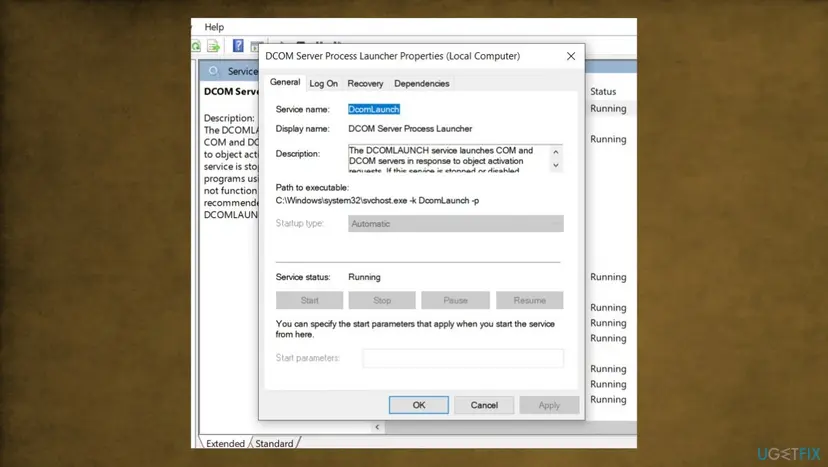Open the Recovery tab

coord(365,83)
